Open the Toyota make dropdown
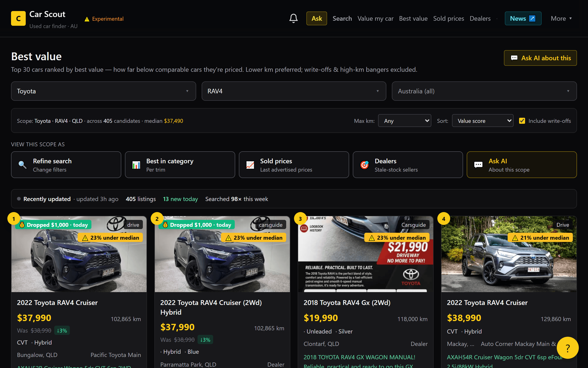This screenshot has height=368, width=588. click(x=104, y=91)
